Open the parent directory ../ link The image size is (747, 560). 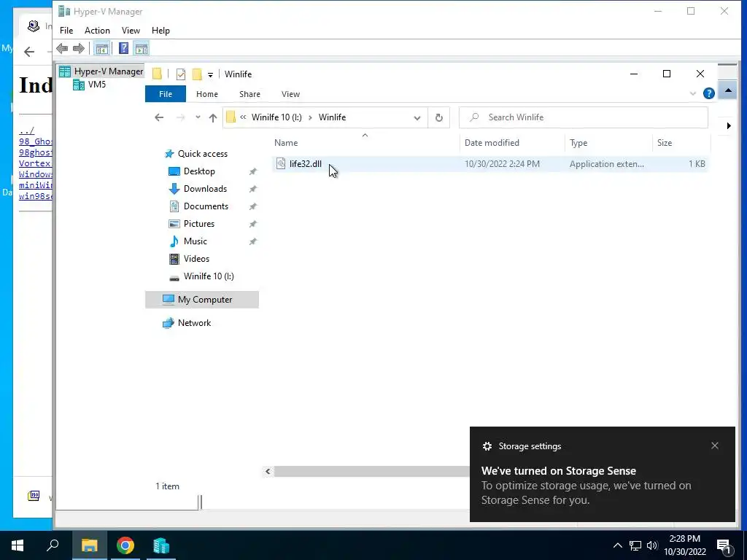tap(27, 131)
